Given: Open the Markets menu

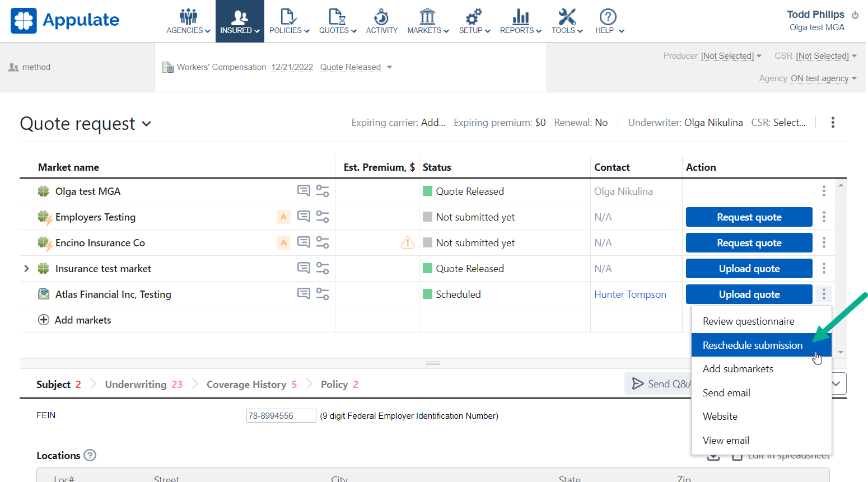Looking at the screenshot, I should click(x=428, y=21).
